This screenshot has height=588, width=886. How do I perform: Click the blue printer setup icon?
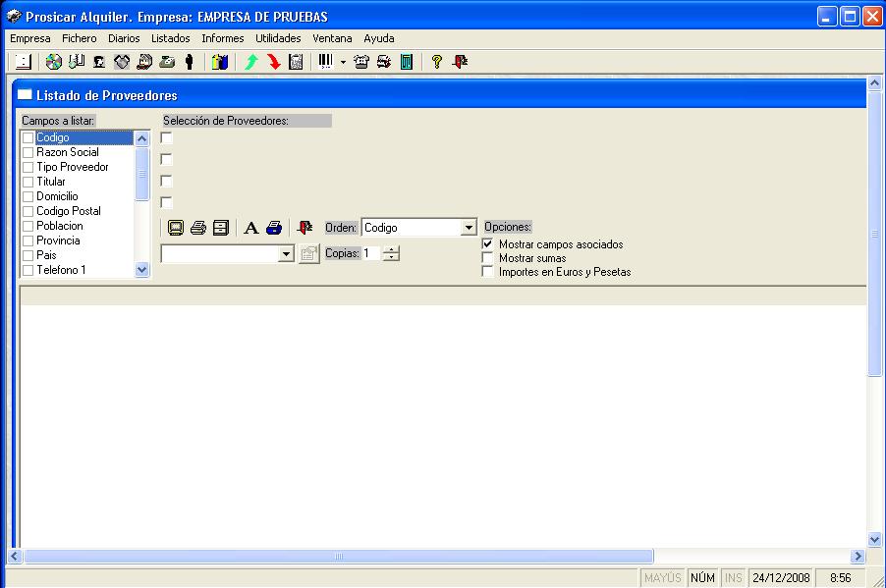point(274,228)
